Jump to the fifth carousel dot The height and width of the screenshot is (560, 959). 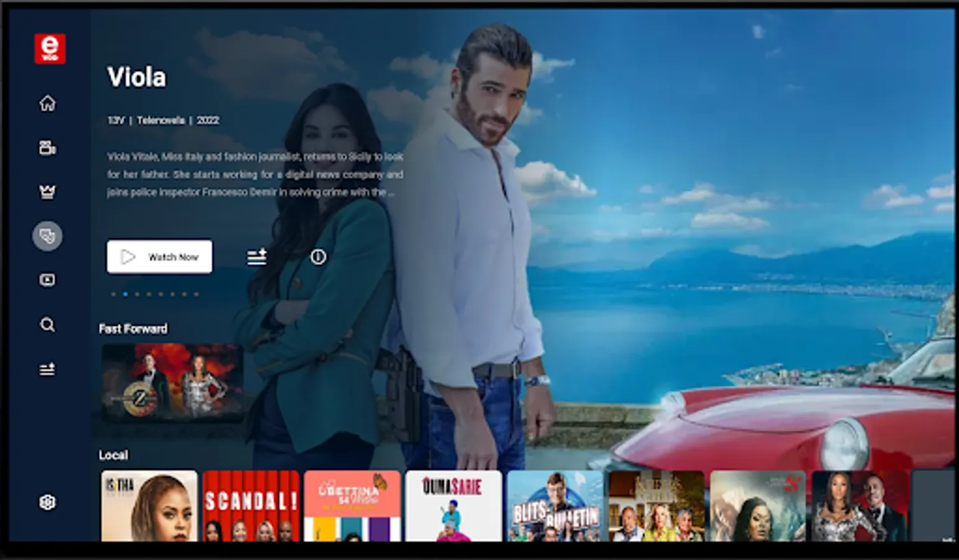click(159, 295)
